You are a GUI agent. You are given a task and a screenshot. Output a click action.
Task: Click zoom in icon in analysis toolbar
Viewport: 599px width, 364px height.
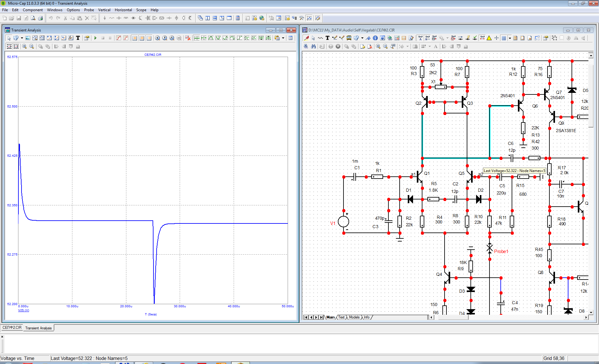(24, 46)
